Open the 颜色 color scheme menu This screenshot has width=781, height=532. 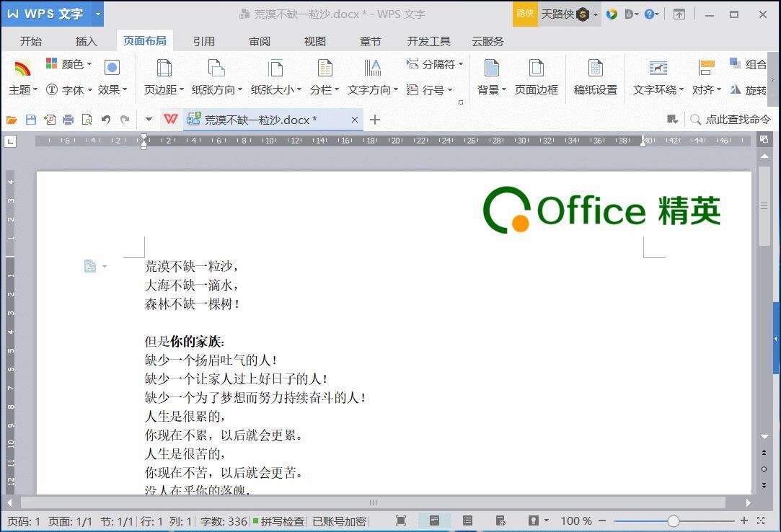coord(69,63)
